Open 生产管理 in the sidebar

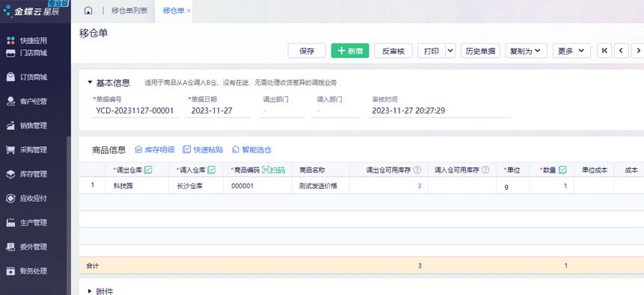27,223
